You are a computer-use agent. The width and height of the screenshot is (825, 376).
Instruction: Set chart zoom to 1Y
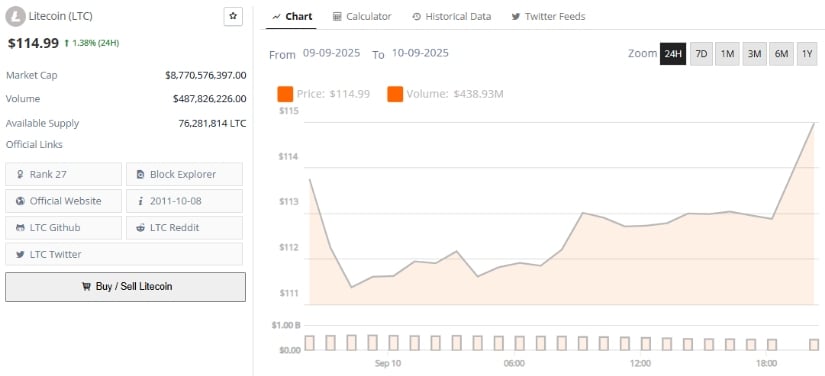pyautogui.click(x=807, y=54)
